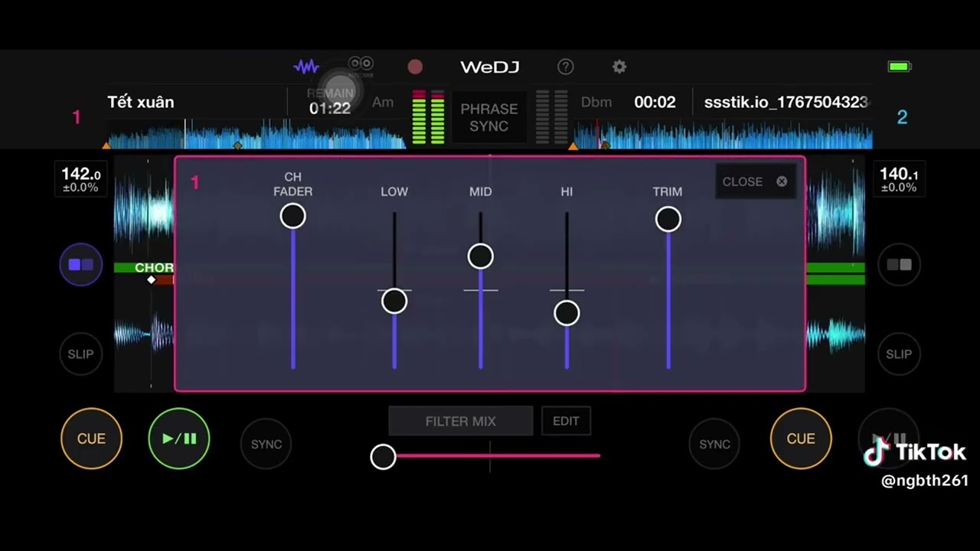Tap the deck 2 CUE button
The height and width of the screenshot is (551, 980).
[x=801, y=439]
